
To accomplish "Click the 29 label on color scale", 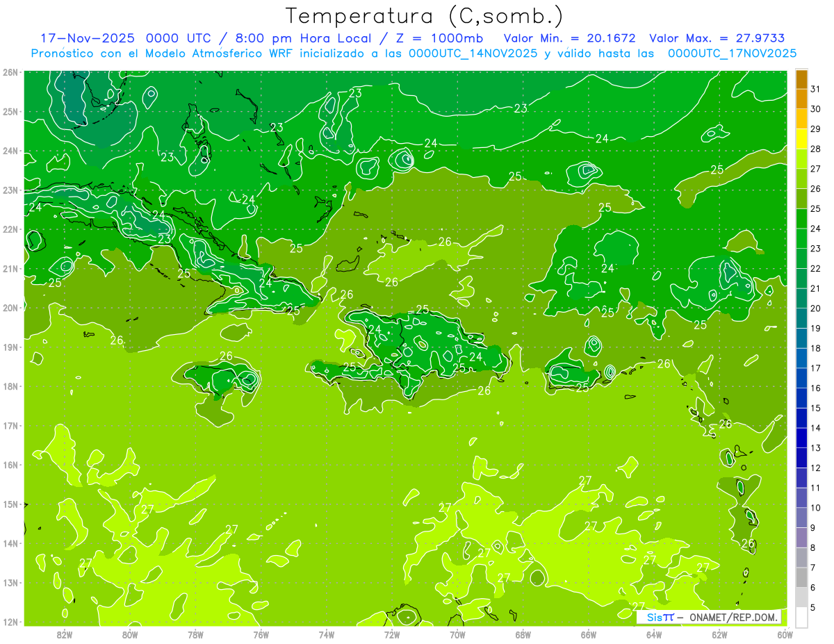I will pyautogui.click(x=816, y=129).
